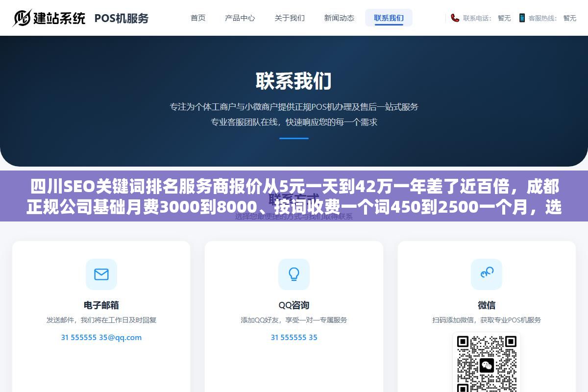Viewport: 588px width, 392px height.
Task: Click the SEO headline overlay banner
Action: [x=294, y=196]
